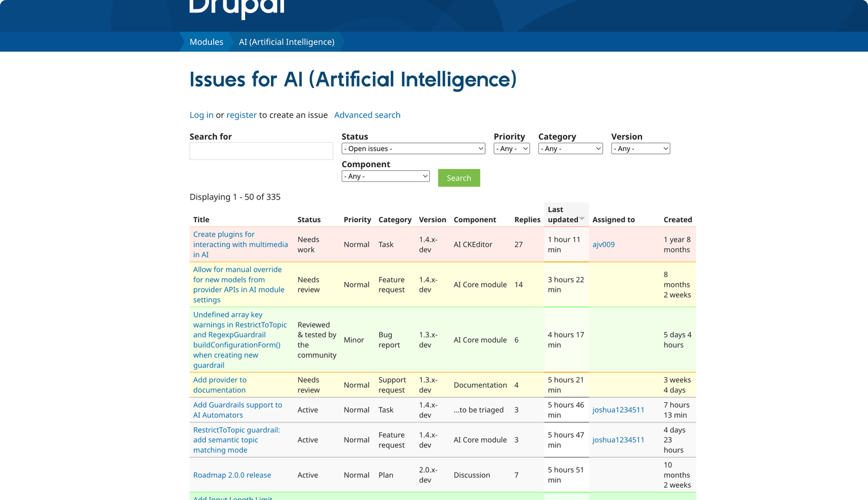The width and height of the screenshot is (868, 500).
Task: Click the '1 hour 11 min' updated cell
Action: pyautogui.click(x=564, y=245)
